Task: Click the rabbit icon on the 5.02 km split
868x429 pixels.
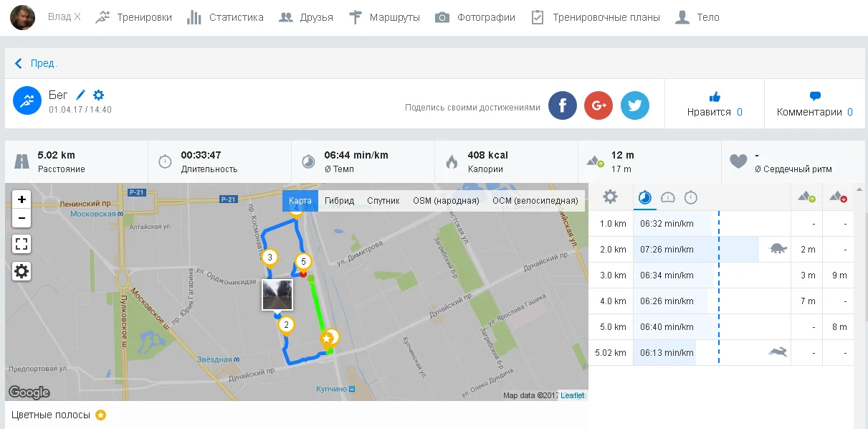Action: (x=776, y=352)
